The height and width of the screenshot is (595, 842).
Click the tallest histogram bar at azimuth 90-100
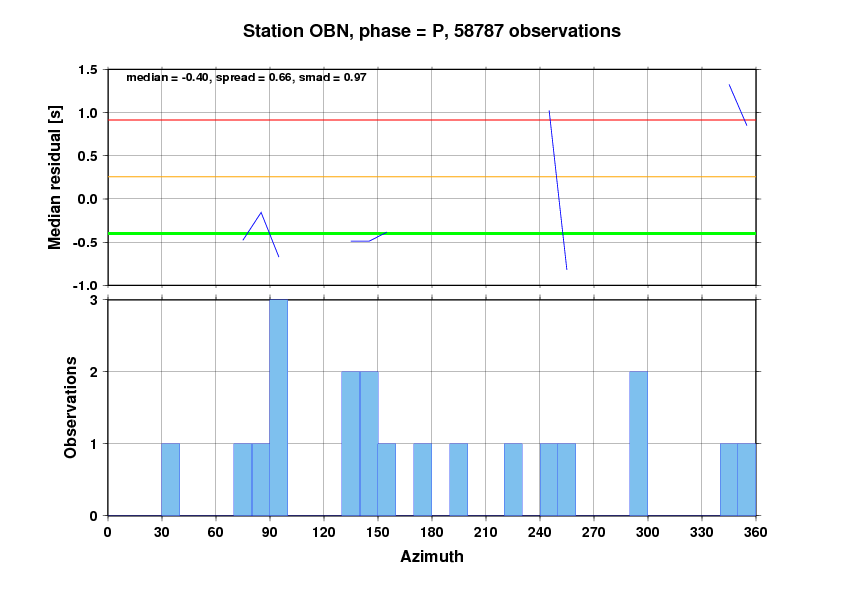(279, 408)
